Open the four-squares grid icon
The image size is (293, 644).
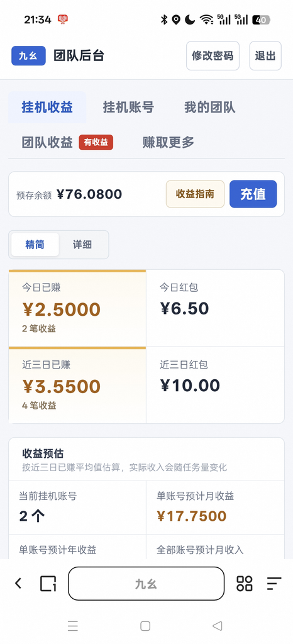245,583
